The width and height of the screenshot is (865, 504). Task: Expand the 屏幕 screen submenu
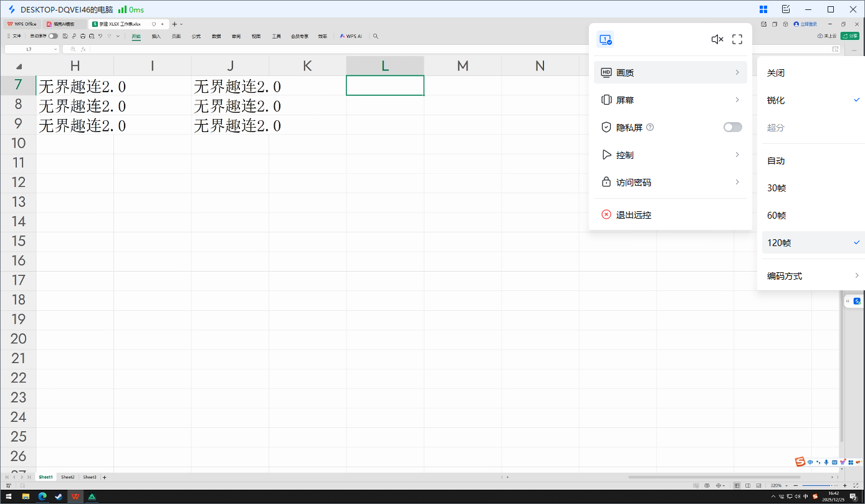click(670, 100)
